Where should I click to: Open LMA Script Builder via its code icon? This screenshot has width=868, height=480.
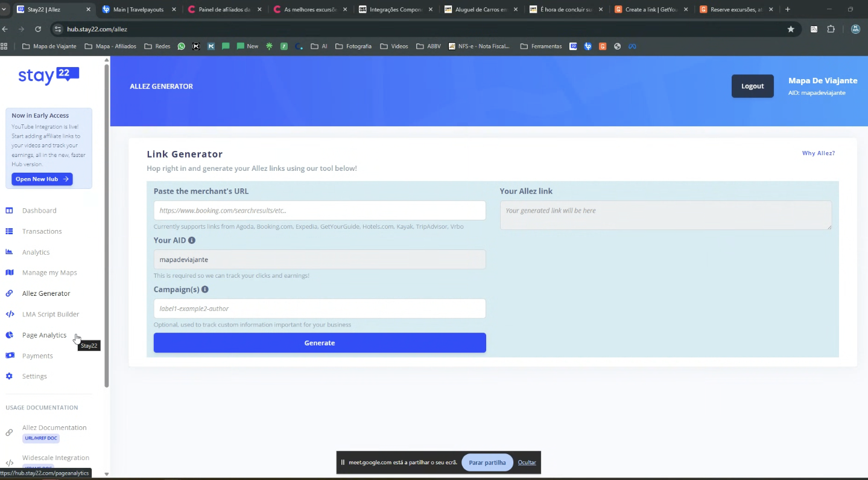pos(10,314)
